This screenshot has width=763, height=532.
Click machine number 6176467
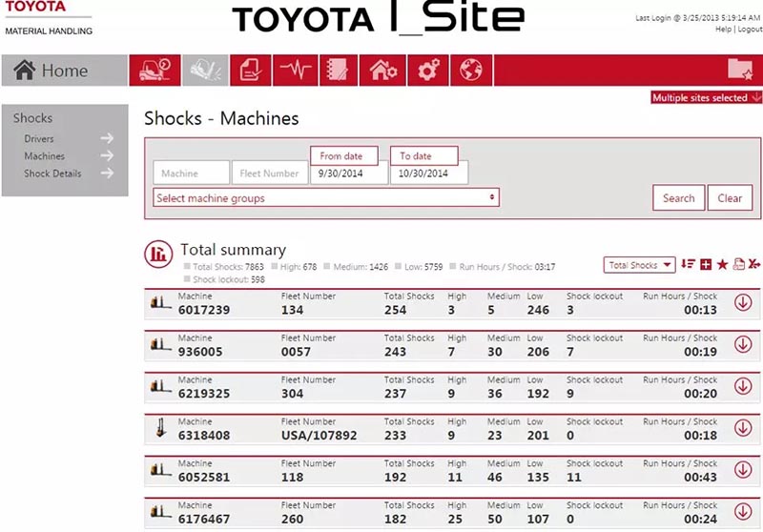click(x=204, y=519)
